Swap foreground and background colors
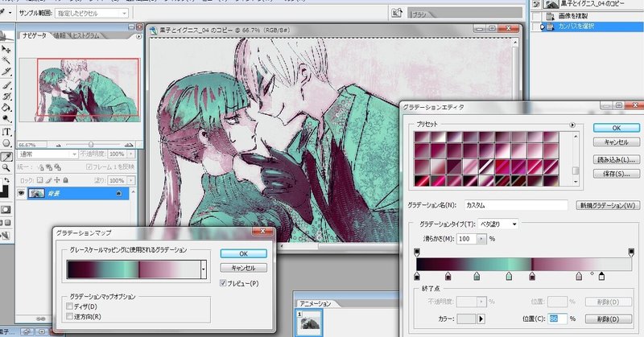644x337 pixels. click(x=7, y=180)
